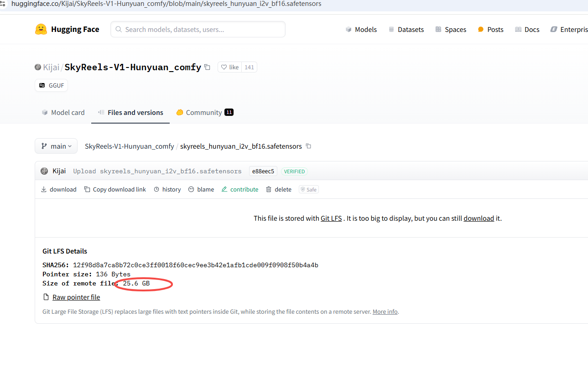Click contribute
Image resolution: width=588 pixels, height=368 pixels.
pos(240,189)
